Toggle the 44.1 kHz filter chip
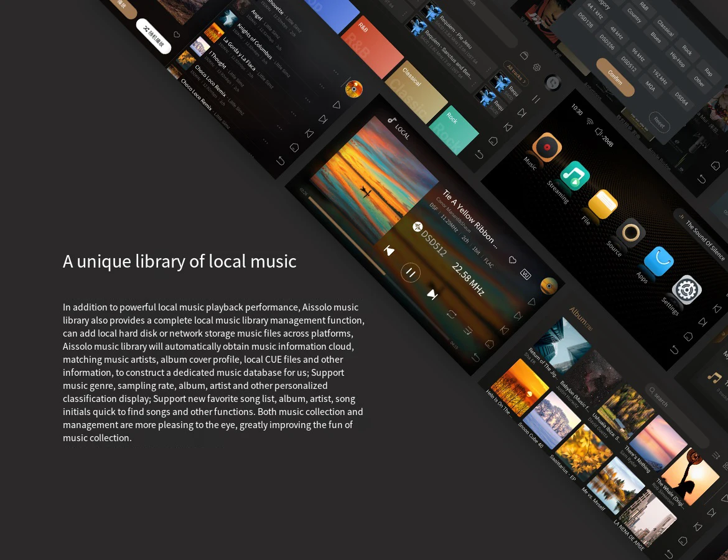Image resolution: width=728 pixels, height=560 pixels. click(x=595, y=12)
